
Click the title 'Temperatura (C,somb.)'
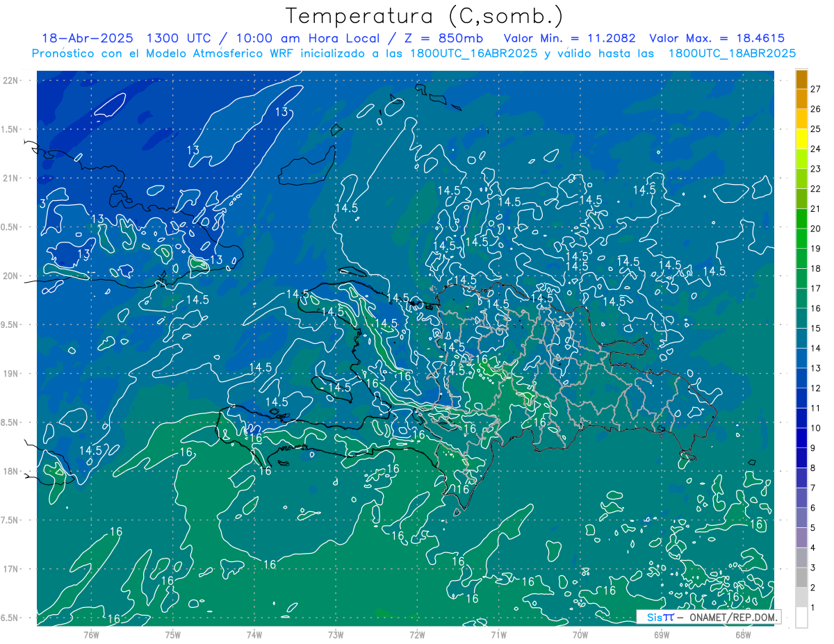[x=425, y=17]
